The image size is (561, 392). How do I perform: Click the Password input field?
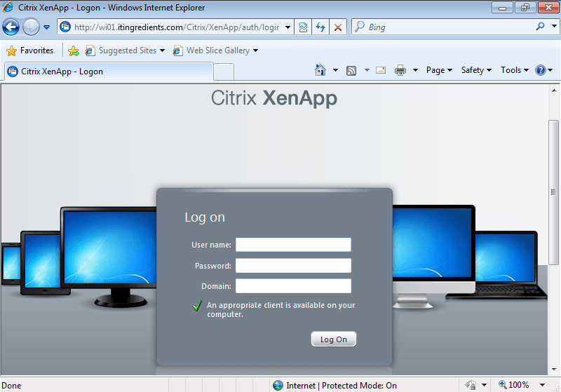click(x=293, y=266)
